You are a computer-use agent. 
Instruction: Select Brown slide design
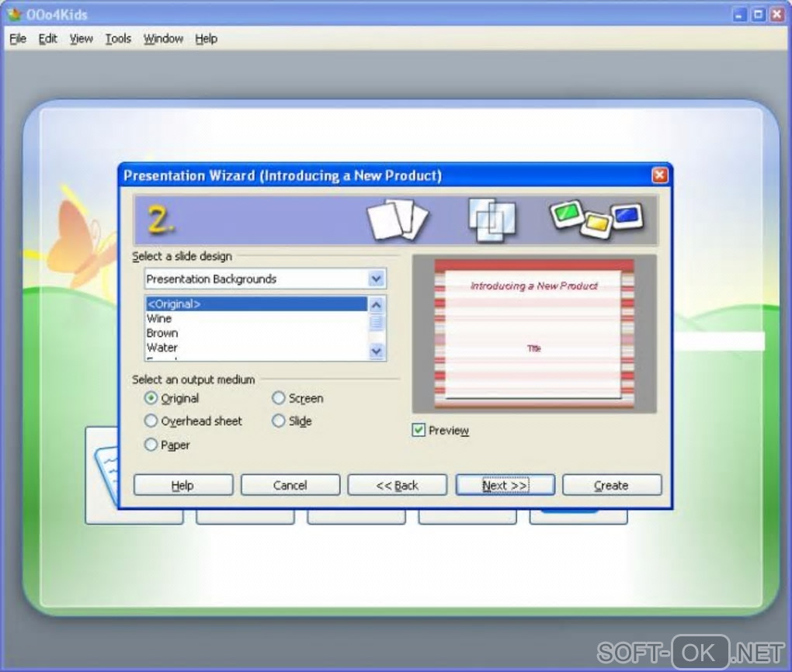[256, 333]
